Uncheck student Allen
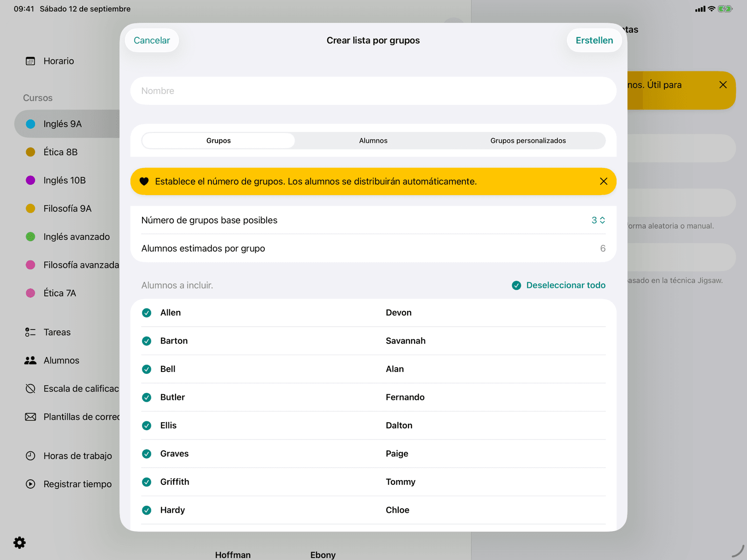 (x=147, y=313)
